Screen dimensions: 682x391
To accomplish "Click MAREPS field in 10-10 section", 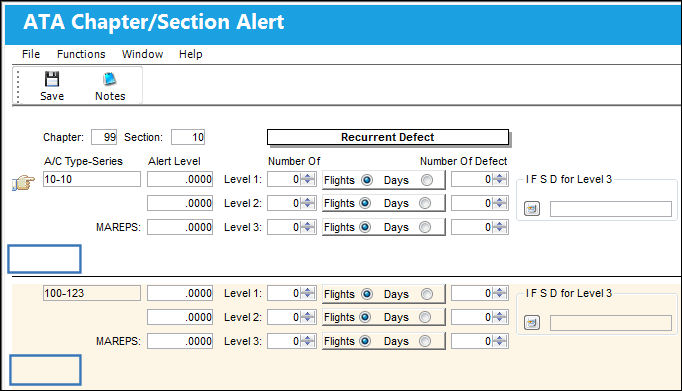I will [180, 227].
